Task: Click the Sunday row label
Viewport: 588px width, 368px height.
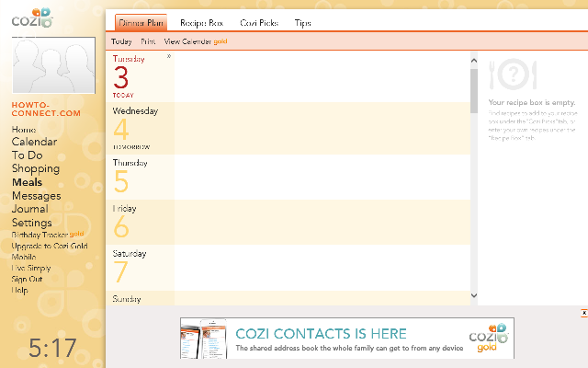Action: 127,299
